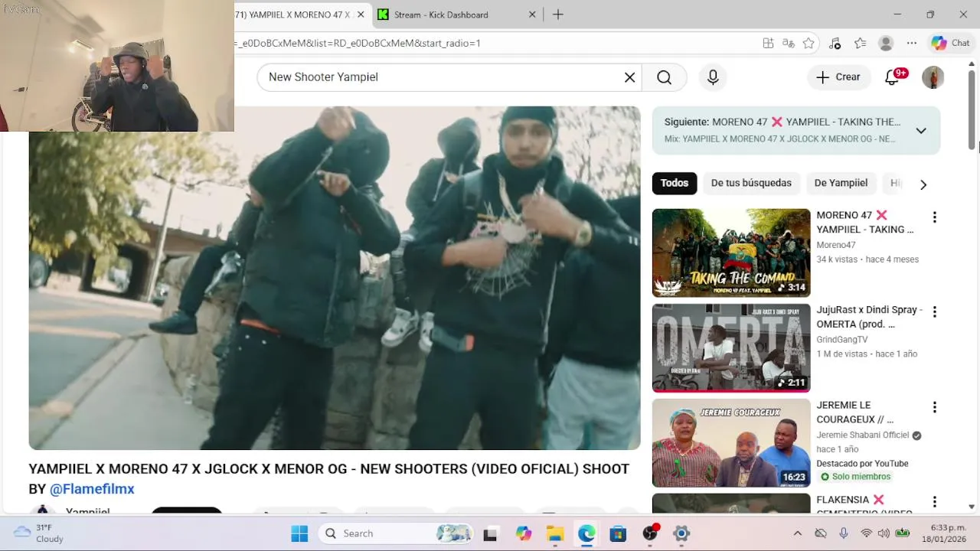Switch to Stream - Kick Dashboard tab

click(457, 15)
